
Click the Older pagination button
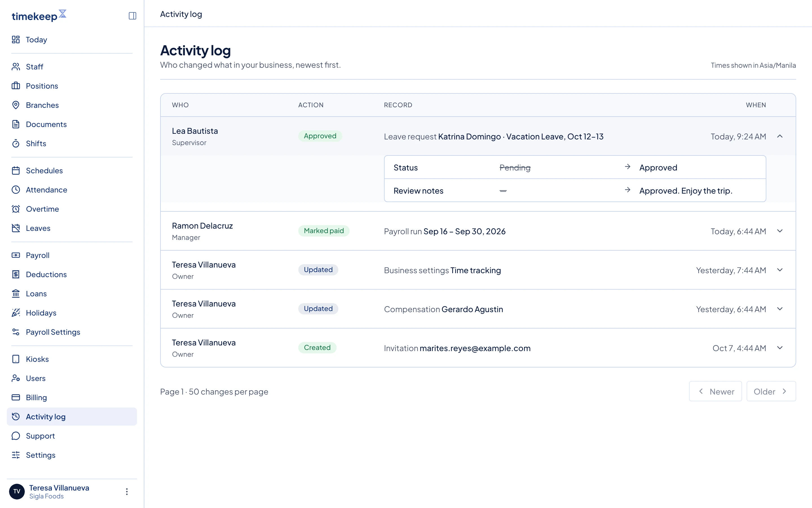(x=771, y=391)
